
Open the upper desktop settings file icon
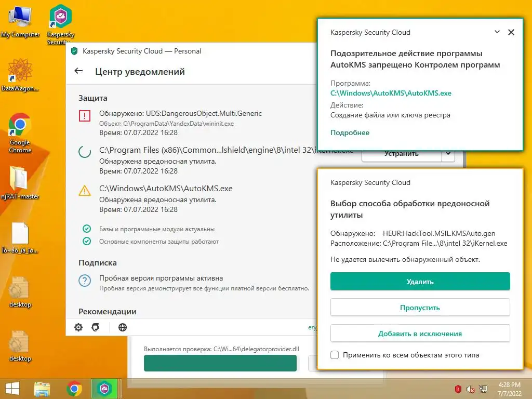[20, 292]
